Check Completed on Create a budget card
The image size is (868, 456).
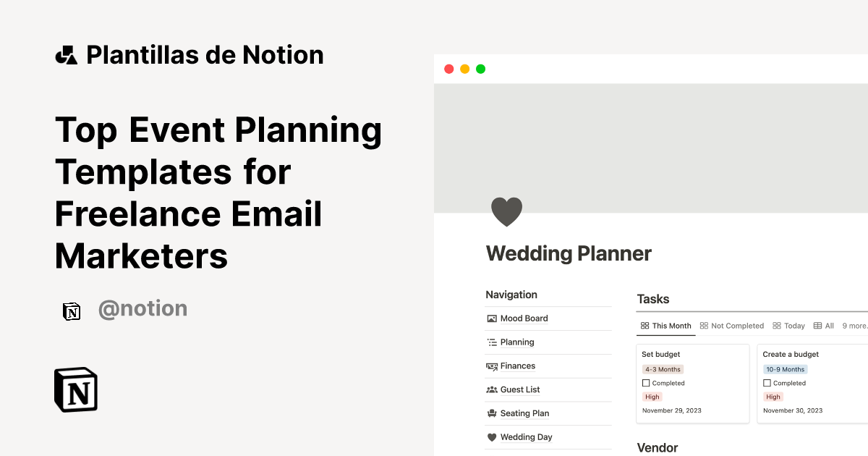(x=767, y=383)
